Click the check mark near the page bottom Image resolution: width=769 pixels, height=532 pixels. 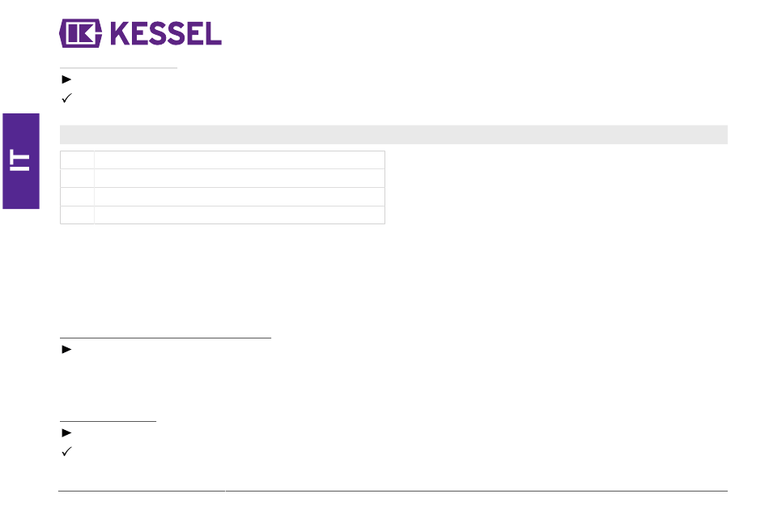pyautogui.click(x=67, y=452)
